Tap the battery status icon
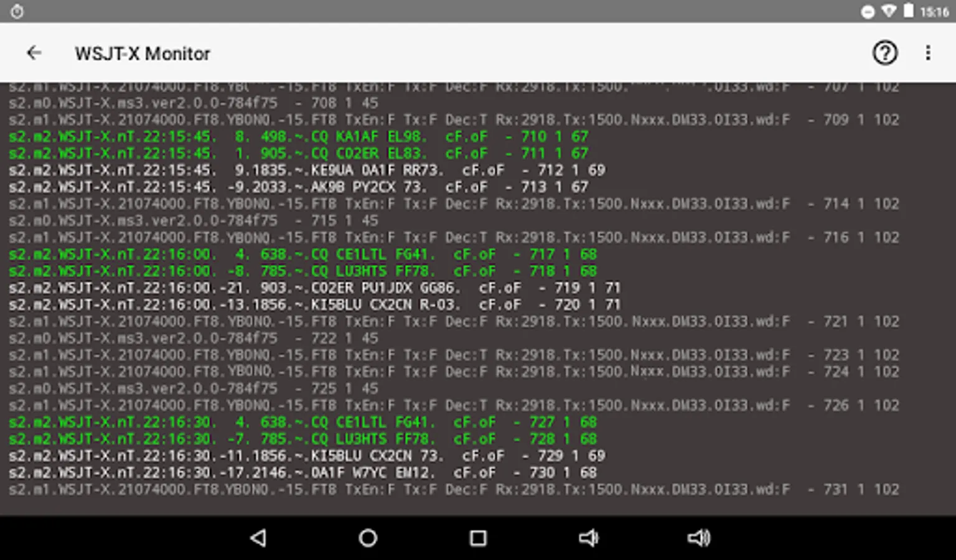The height and width of the screenshot is (560, 956). point(909,11)
